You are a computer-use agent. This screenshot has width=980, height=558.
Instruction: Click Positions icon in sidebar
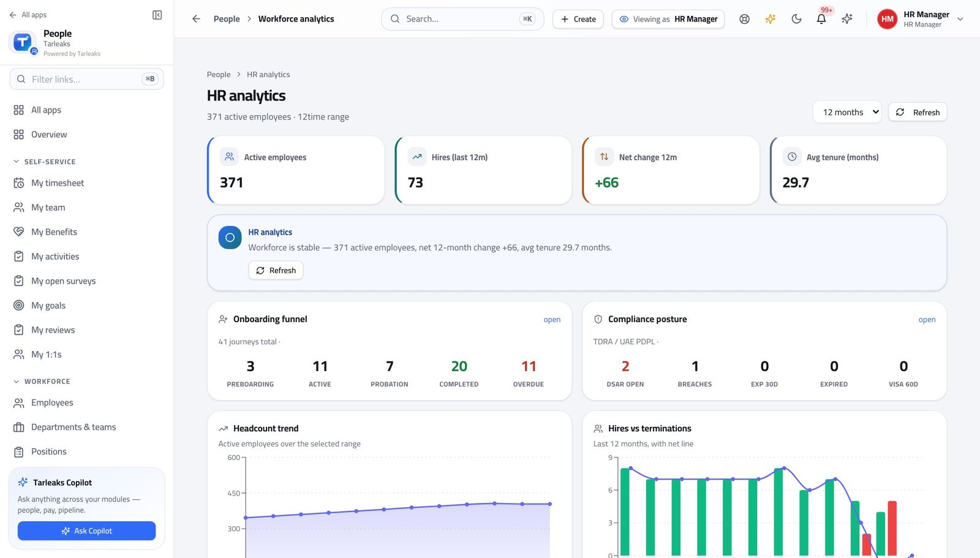(19, 451)
